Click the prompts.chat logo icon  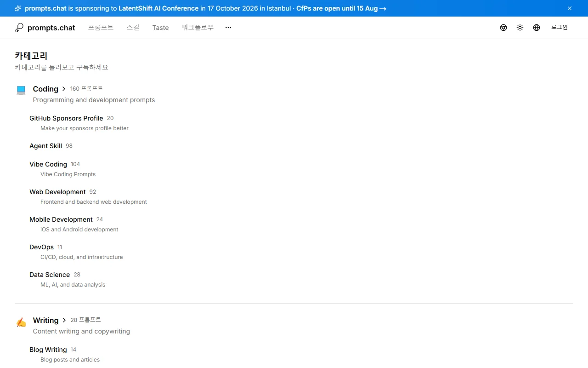point(19,28)
